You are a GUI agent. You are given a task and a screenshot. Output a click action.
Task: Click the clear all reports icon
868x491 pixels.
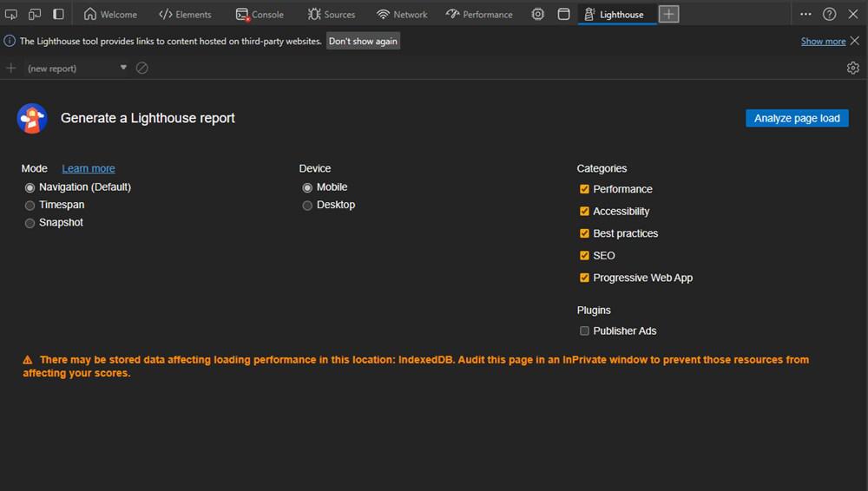tap(142, 68)
